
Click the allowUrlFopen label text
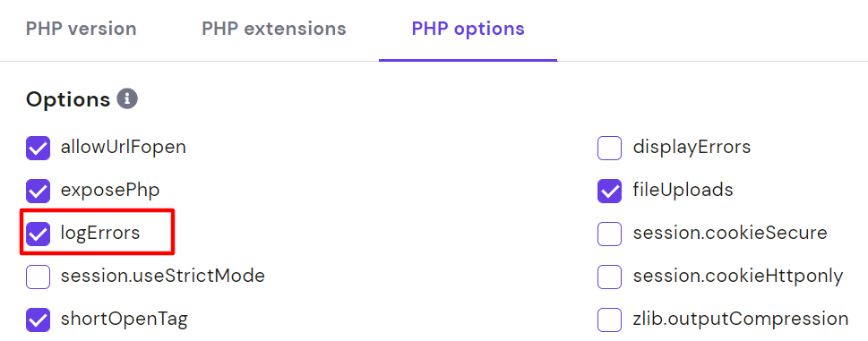click(124, 147)
